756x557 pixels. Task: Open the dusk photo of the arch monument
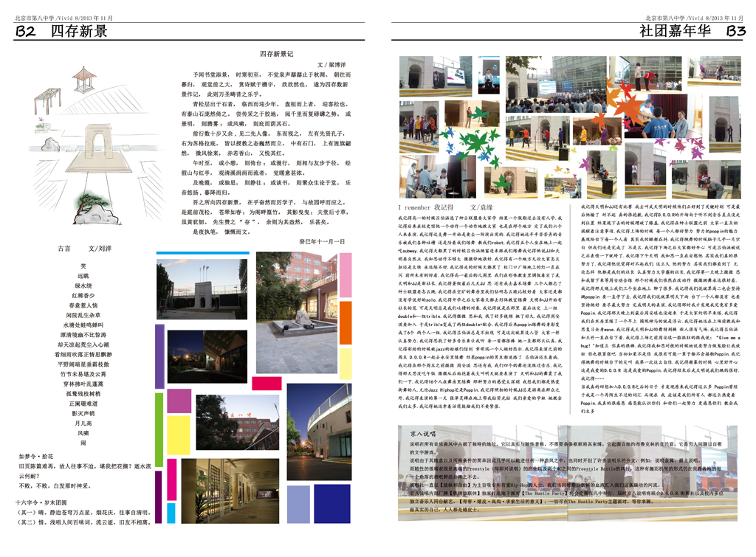[x=202, y=289]
